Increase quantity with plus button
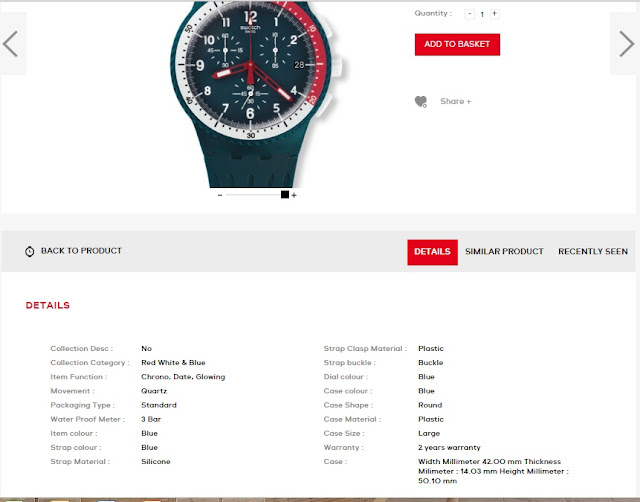This screenshot has width=640, height=502. (494, 14)
